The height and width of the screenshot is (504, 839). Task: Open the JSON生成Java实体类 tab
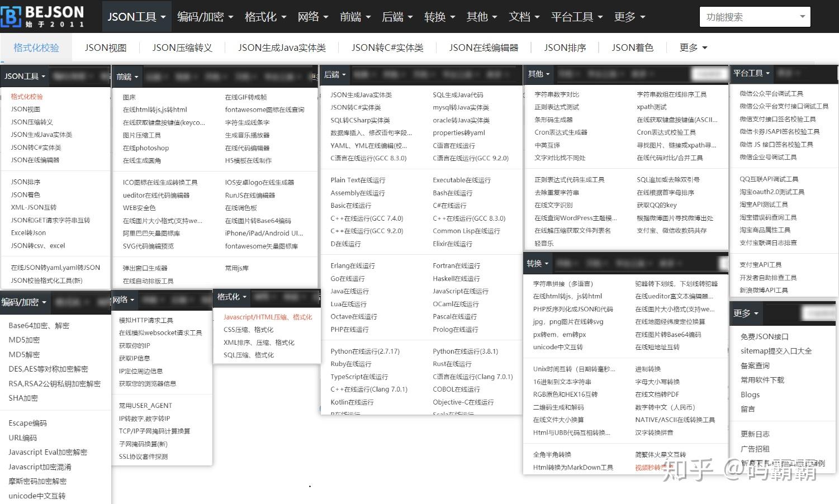click(282, 48)
